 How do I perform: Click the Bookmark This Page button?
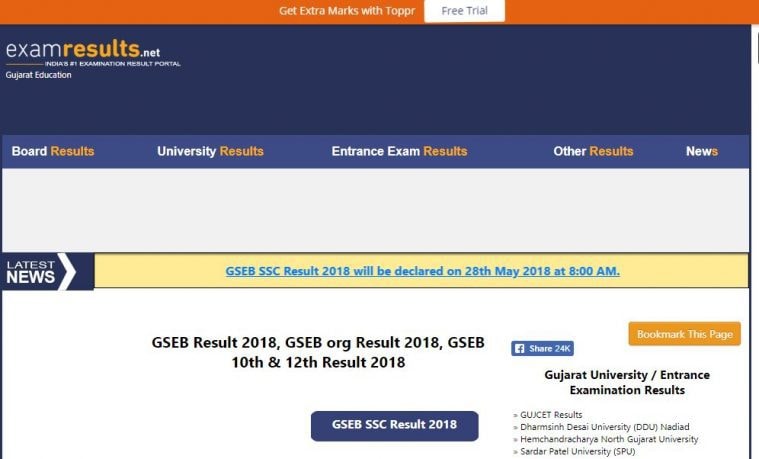coord(684,334)
